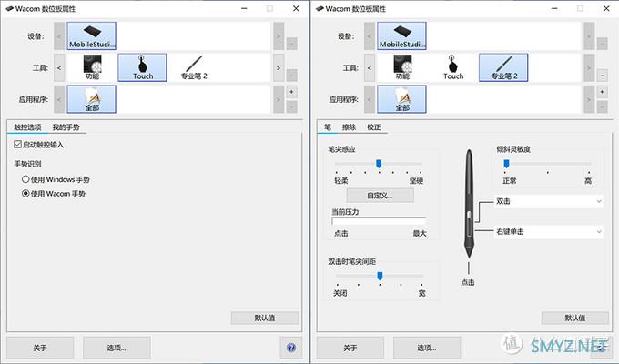Viewport: 619px width, 364px height.
Task: Add application with plus button, right window
Action: click(x=602, y=92)
